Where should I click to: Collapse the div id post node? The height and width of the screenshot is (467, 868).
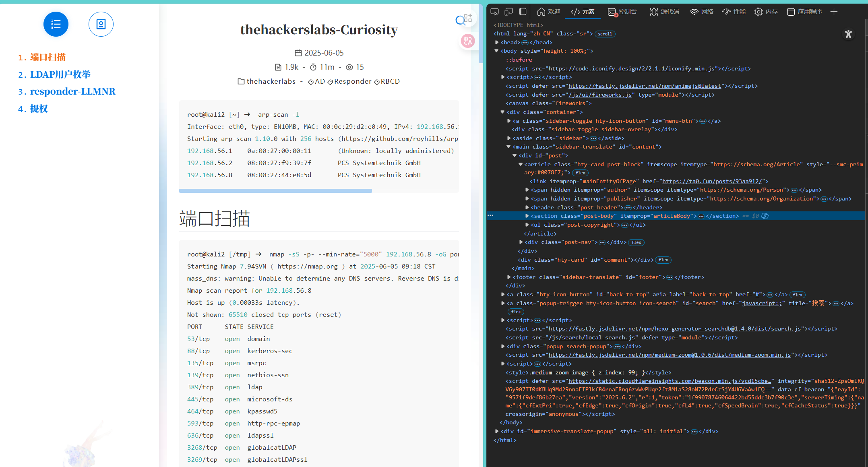[x=515, y=155]
